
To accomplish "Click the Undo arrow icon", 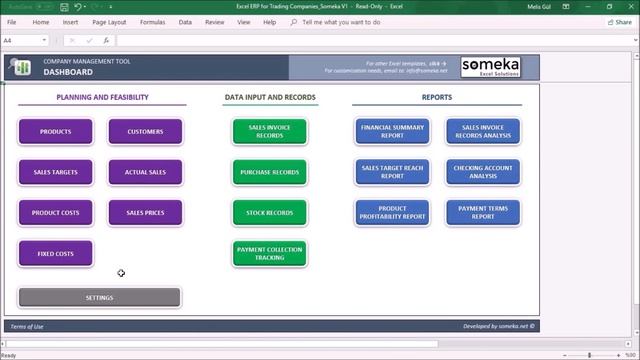I will [78, 7].
